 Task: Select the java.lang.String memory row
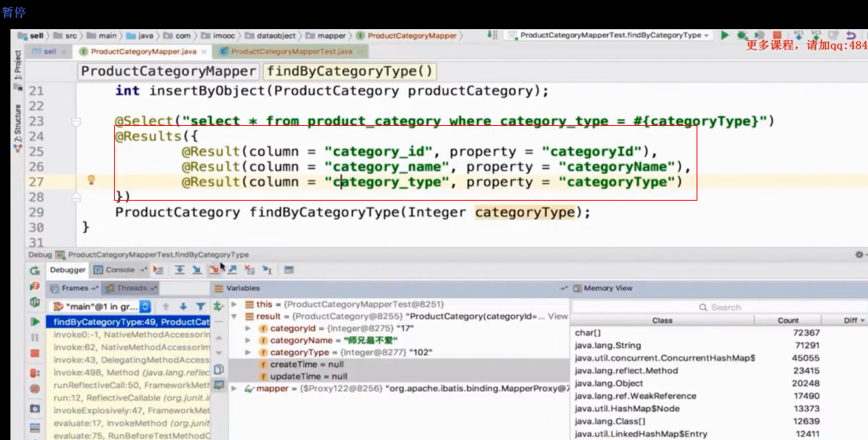tap(719, 346)
